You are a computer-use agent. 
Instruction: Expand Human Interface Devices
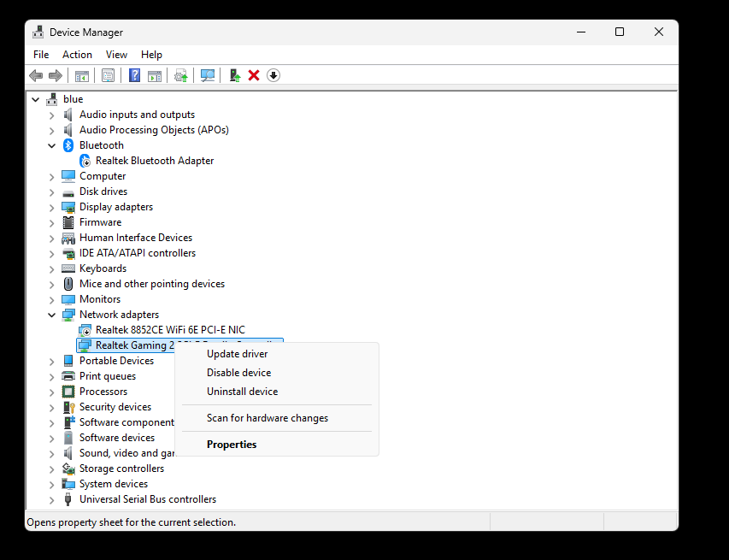[51, 238]
